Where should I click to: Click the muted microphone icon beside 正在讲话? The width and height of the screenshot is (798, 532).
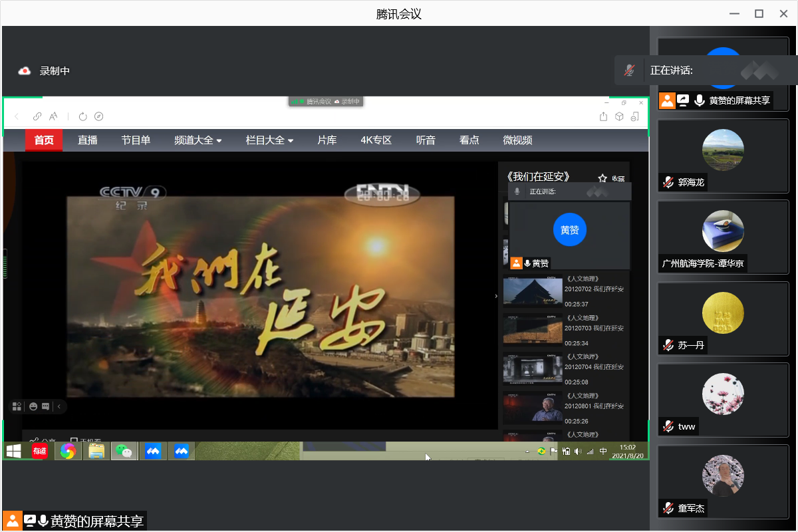click(629, 70)
